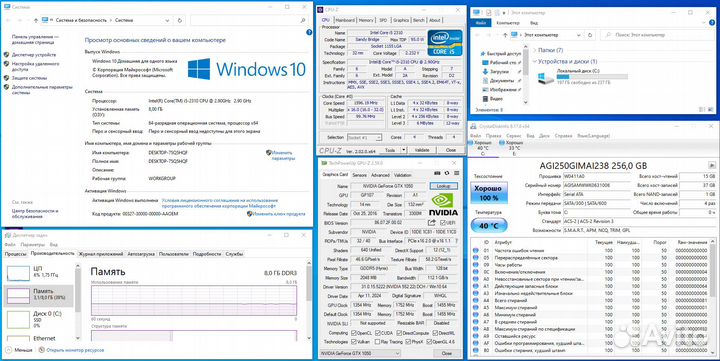
Task: Open the recent locations dropdown in Explorer navigation
Action: pos(497,35)
